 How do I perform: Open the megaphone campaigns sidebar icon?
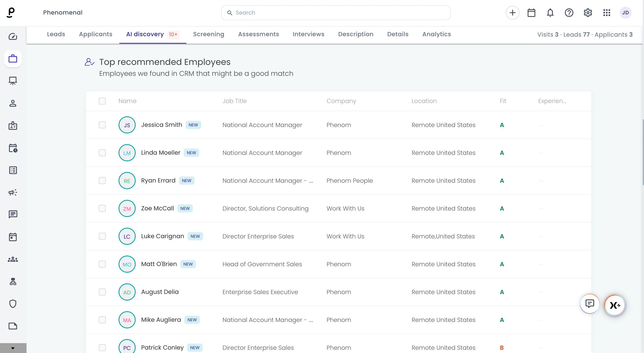(x=13, y=192)
